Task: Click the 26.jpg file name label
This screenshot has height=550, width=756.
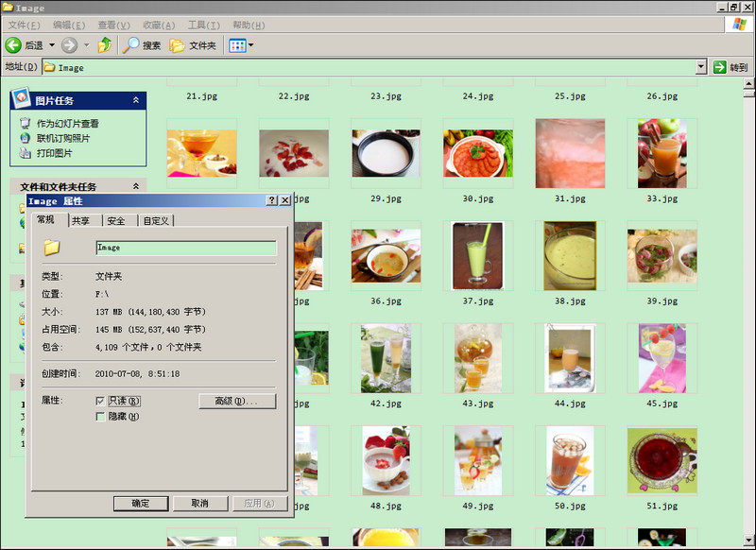Action: (662, 96)
